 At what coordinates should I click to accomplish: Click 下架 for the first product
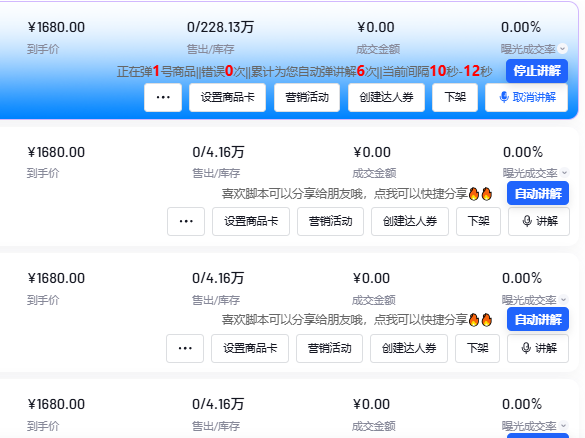[x=455, y=97]
